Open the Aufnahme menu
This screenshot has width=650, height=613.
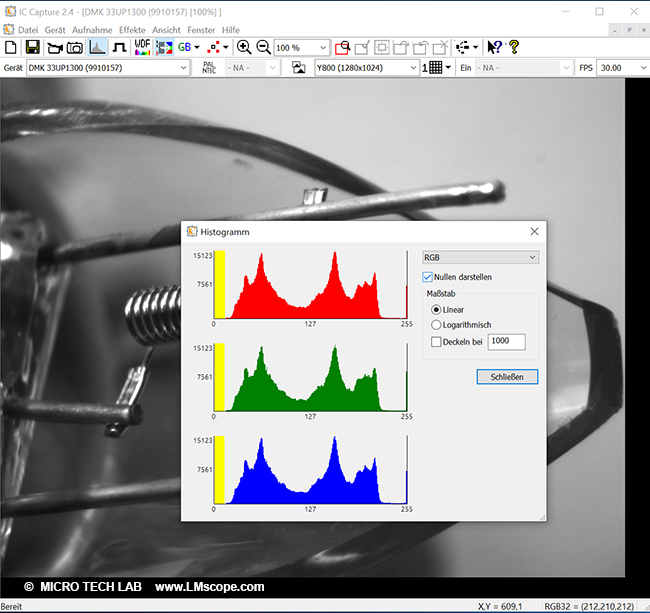coord(92,30)
